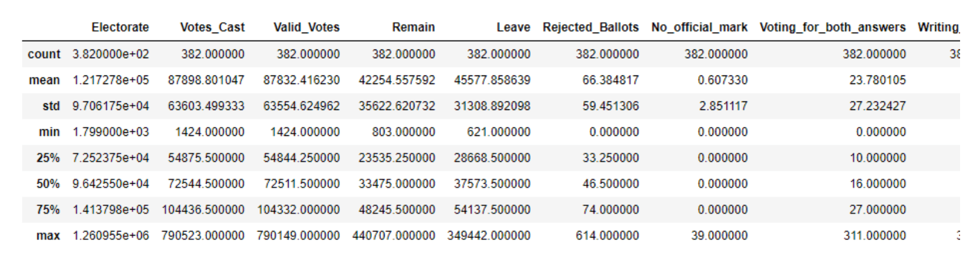Click the No_official_mark column header

(699, 27)
